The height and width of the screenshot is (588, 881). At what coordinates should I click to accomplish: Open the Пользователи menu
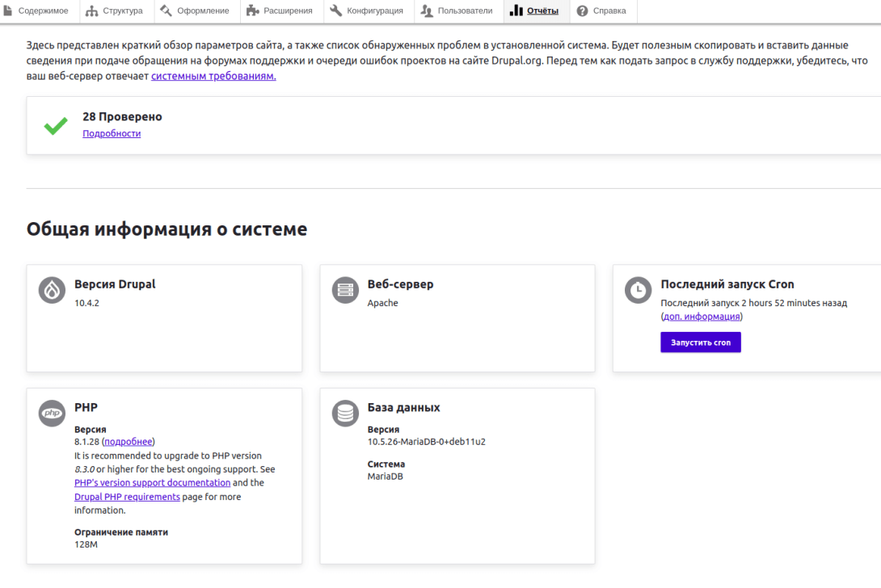458,10
